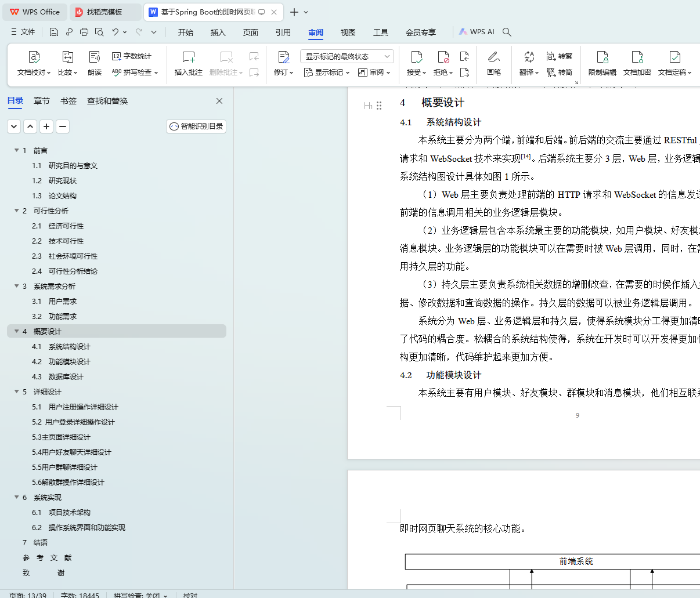
Task: Convert to traditional with 转繁
Action: [560, 56]
